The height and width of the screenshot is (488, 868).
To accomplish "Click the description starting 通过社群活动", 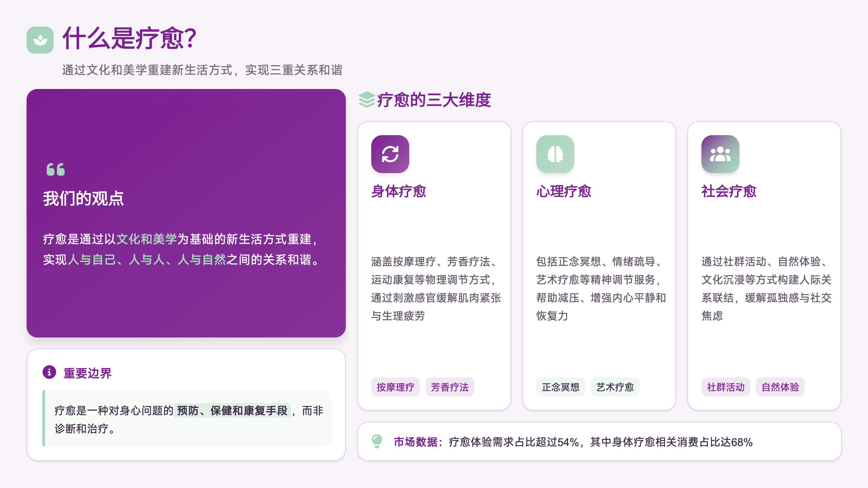I will (766, 289).
